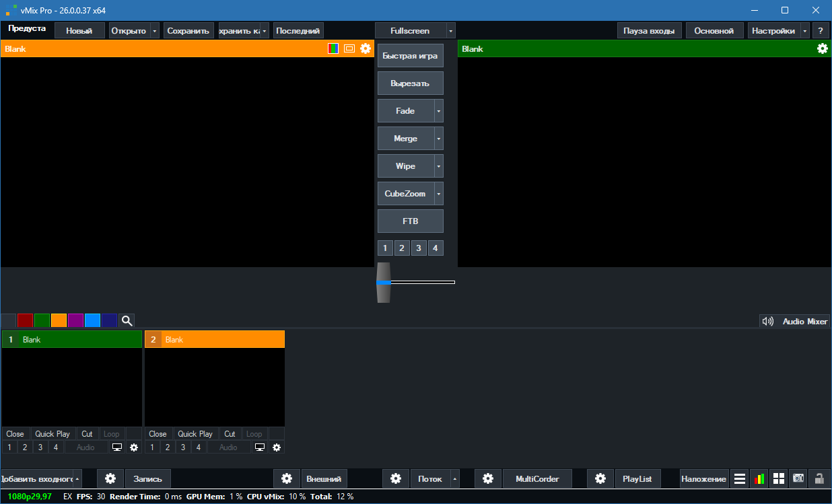Image resolution: width=832 pixels, height=504 pixels.
Task: Toggle Audio on input 1 tile
Action: (85, 447)
